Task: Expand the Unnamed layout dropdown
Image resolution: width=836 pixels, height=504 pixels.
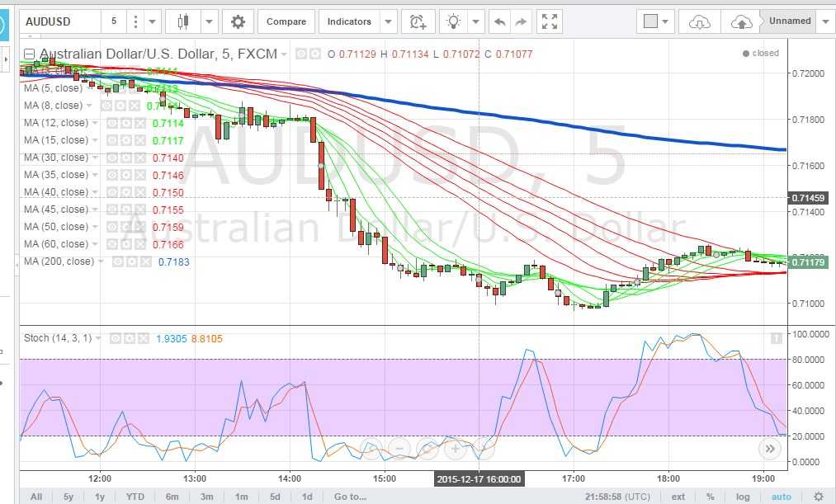Action: [x=826, y=21]
